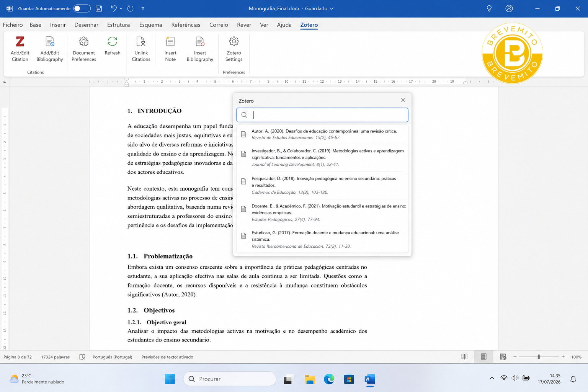This screenshot has width=588, height=392.
Task: Open File Explorer from taskbar
Action: click(x=310, y=379)
